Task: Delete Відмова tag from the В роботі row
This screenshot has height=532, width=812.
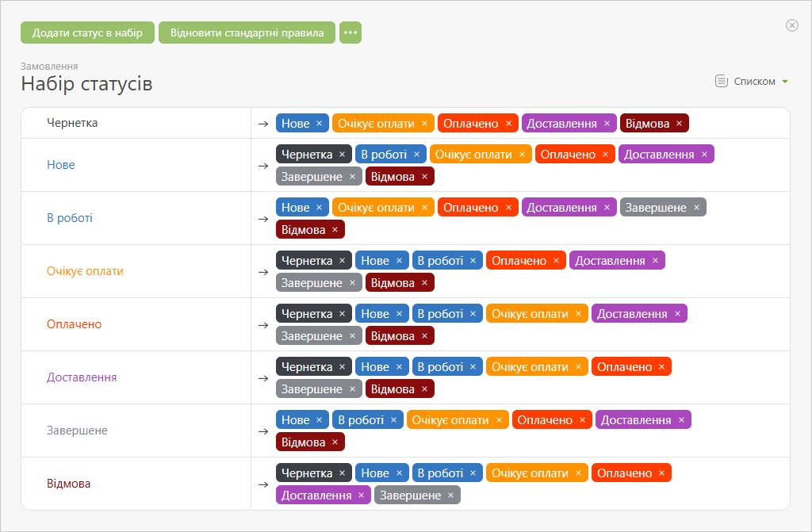Action: (x=335, y=229)
